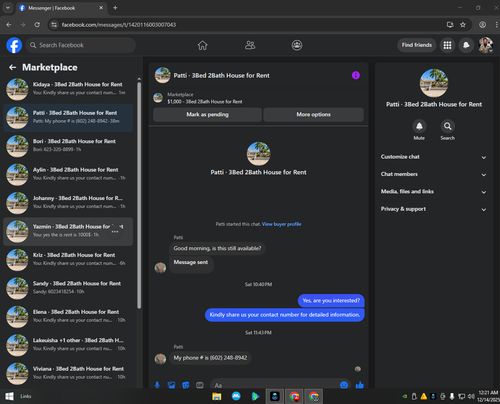Open the Sandy conversation
This screenshot has height=404, width=500.
[x=68, y=288]
